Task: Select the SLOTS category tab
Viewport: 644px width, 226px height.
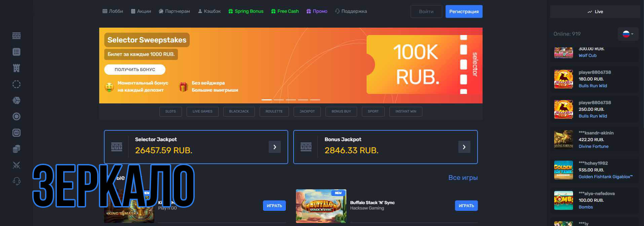Action: [171, 111]
